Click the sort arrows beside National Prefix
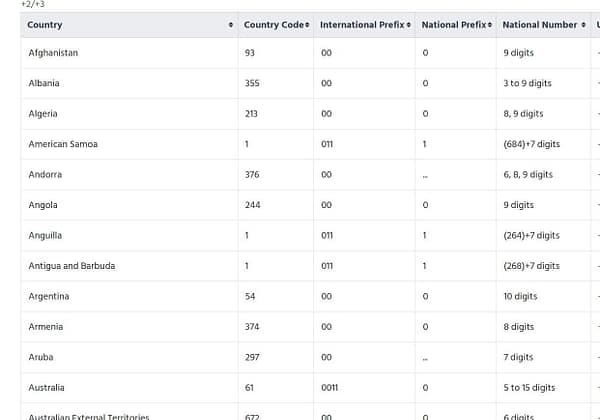This screenshot has width=600, height=420. point(490,25)
